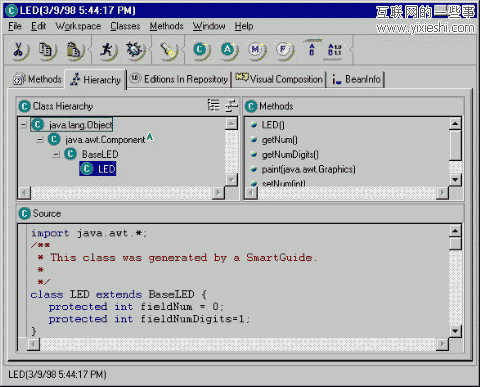Image resolution: width=480 pixels, height=387 pixels.
Task: Click the tree layout icon in Class Hierarchy header
Action: coord(213,105)
